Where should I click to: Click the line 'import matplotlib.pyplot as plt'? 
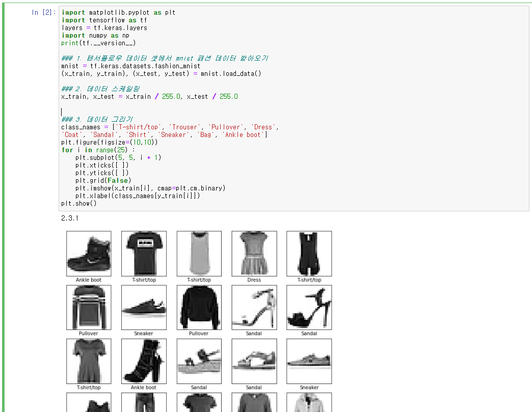coord(118,13)
